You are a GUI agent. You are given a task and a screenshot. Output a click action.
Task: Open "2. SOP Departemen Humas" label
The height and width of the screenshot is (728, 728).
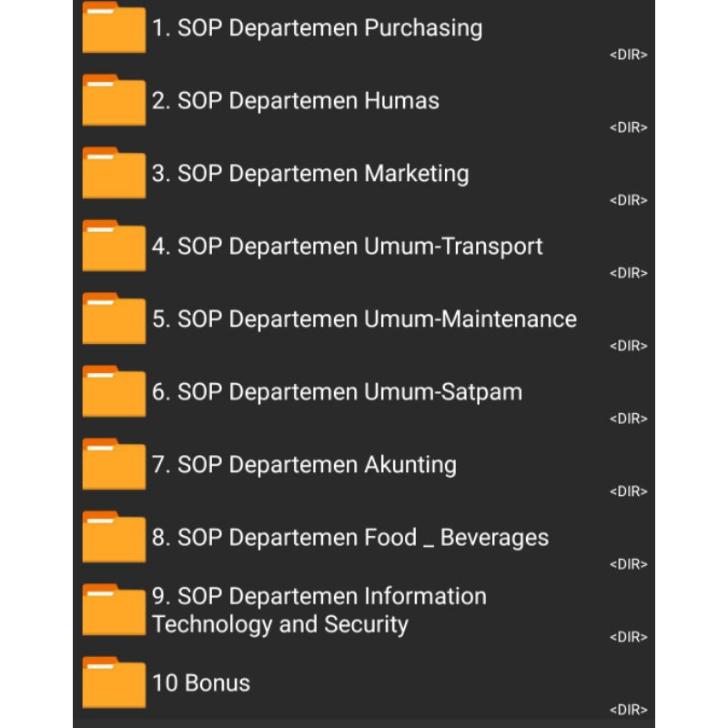point(295,101)
